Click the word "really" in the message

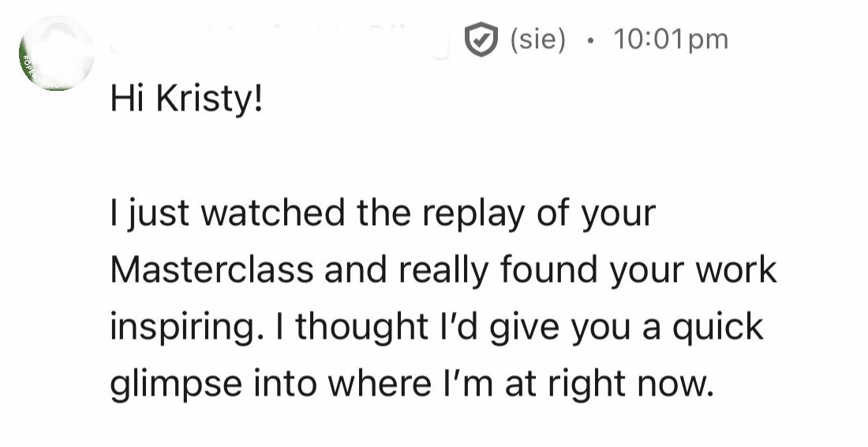click(x=448, y=270)
